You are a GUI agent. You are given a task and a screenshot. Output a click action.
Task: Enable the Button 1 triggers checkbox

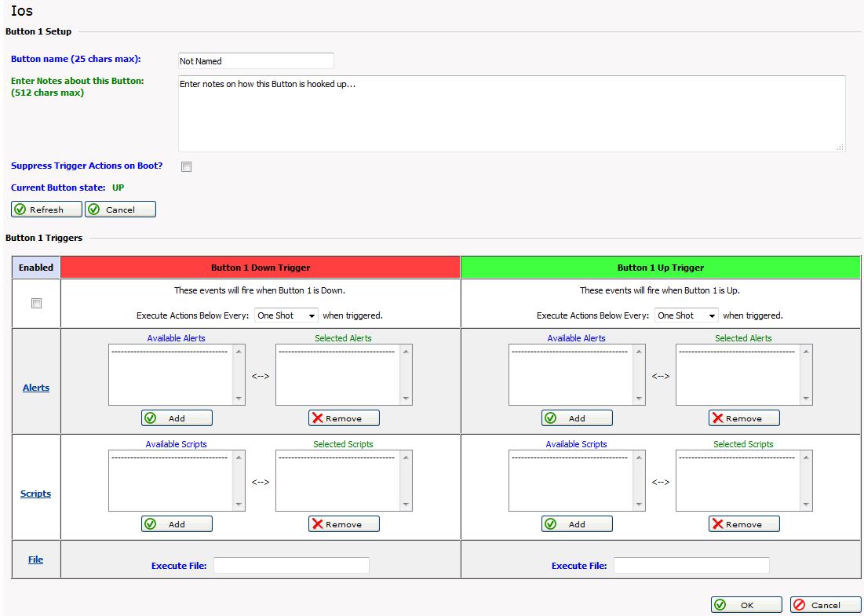click(x=36, y=304)
